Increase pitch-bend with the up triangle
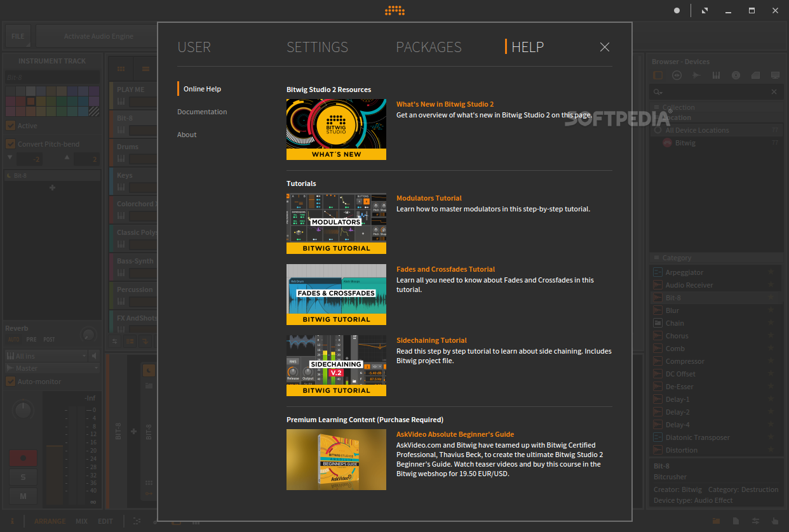 pos(67,157)
